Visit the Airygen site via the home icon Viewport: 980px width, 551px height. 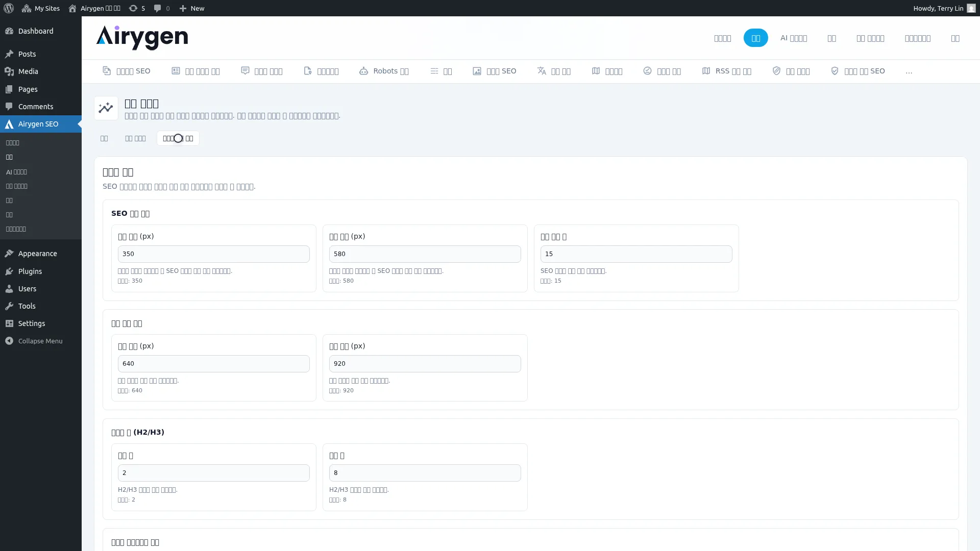click(x=94, y=8)
